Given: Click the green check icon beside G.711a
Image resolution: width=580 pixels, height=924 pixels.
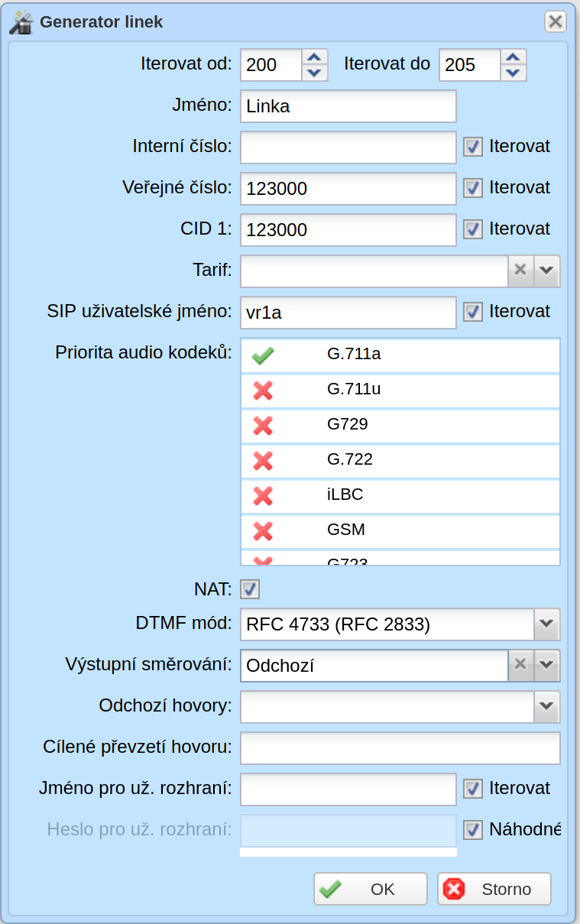Looking at the screenshot, I should 263,355.
